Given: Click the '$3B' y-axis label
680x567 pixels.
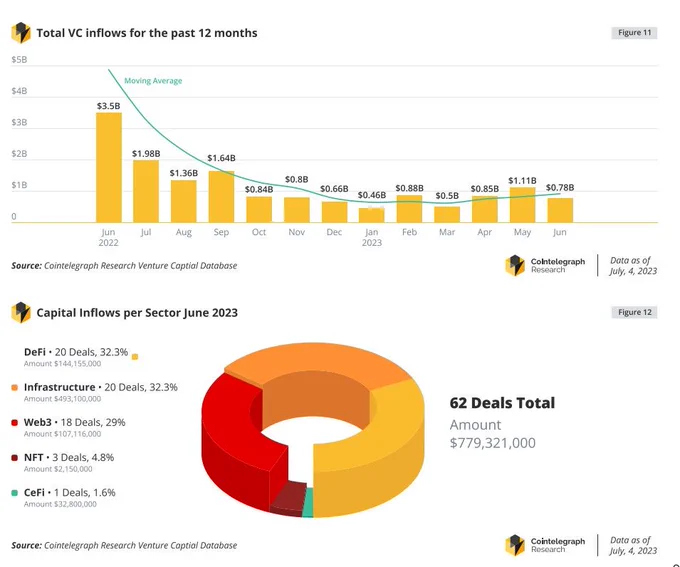Looking at the screenshot, I should (19, 123).
